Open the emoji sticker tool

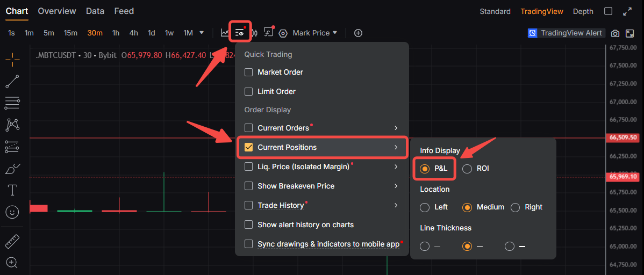coord(12,212)
